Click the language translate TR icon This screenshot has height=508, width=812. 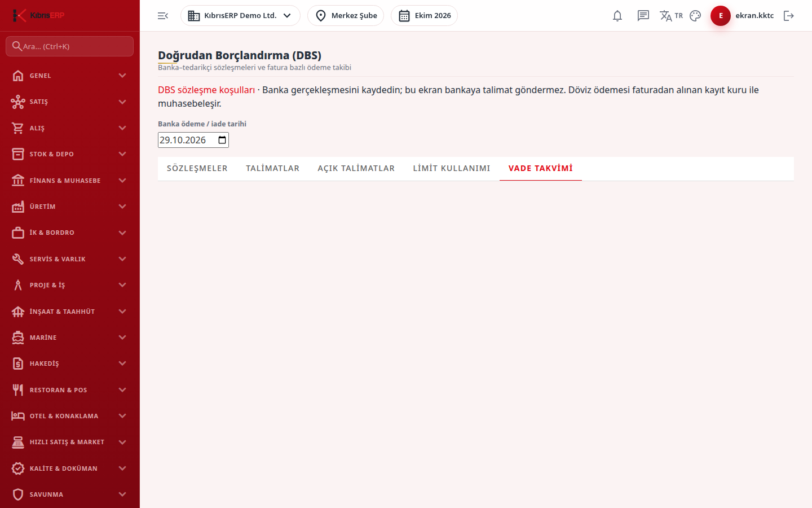tap(671, 16)
